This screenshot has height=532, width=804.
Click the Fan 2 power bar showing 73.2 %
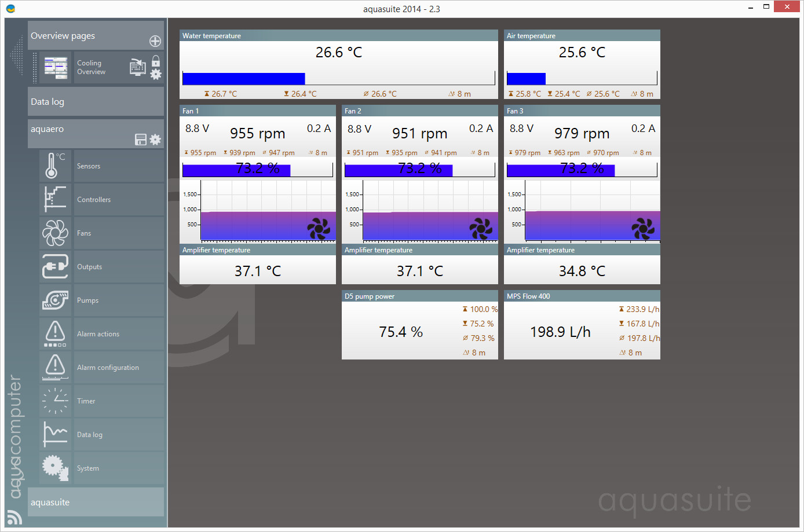(420, 169)
